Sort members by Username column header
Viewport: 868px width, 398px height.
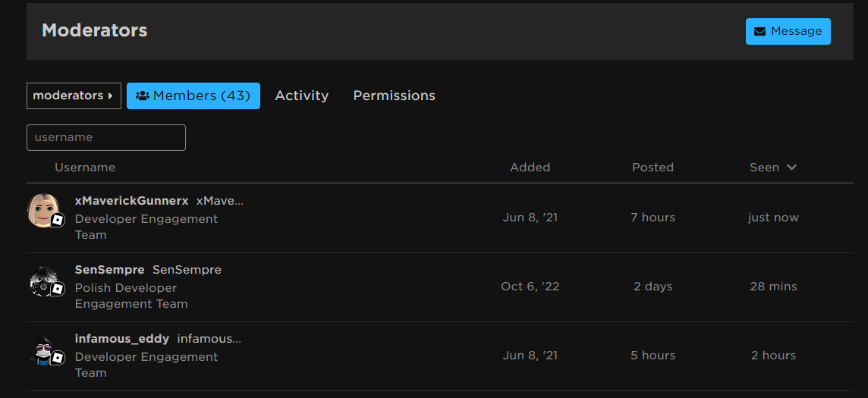pos(85,168)
